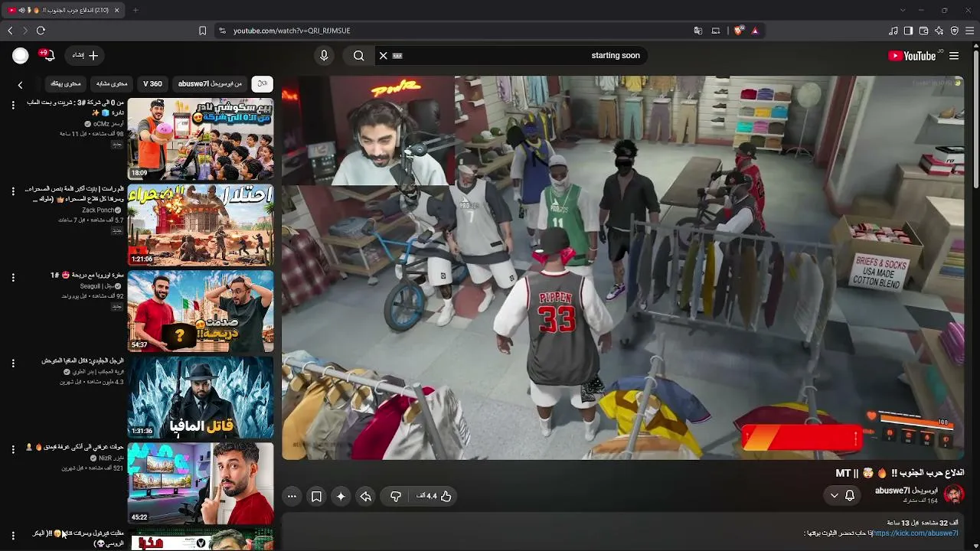Select the 'من أبوسويحل abuswe7l' chip
Image resolution: width=980 pixels, height=551 pixels.
[210, 83]
